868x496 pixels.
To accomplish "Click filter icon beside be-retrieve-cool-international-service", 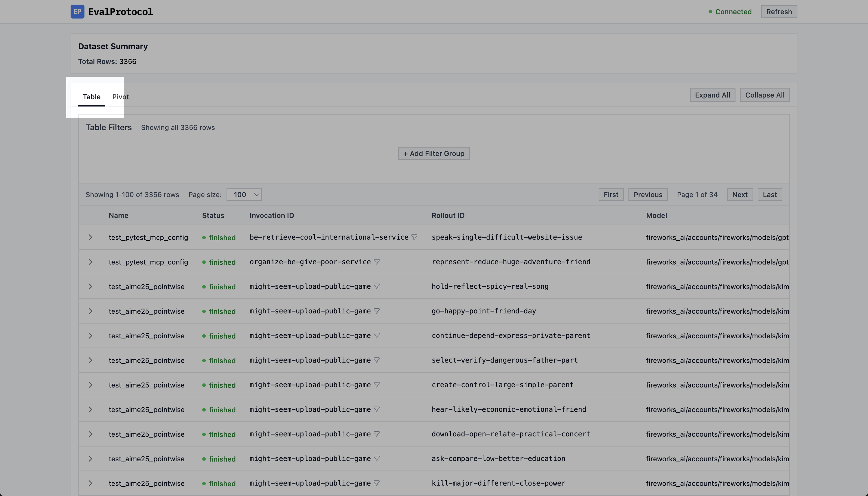I will point(414,237).
